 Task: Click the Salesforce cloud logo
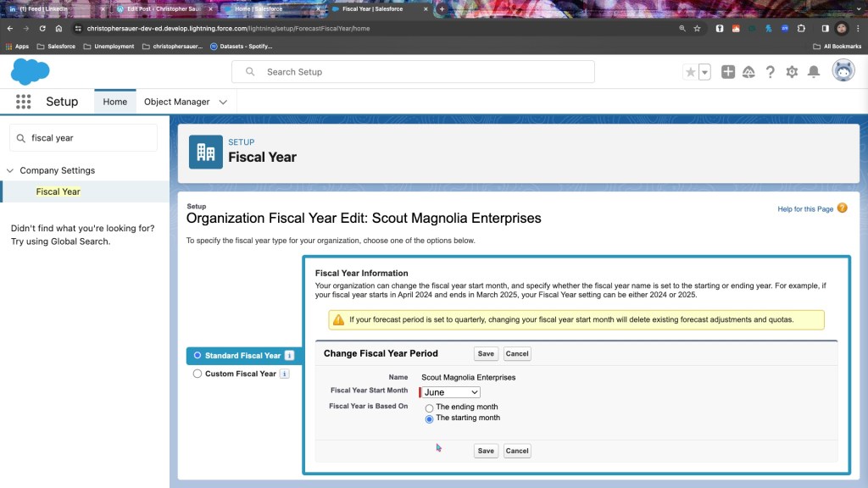[x=30, y=72]
